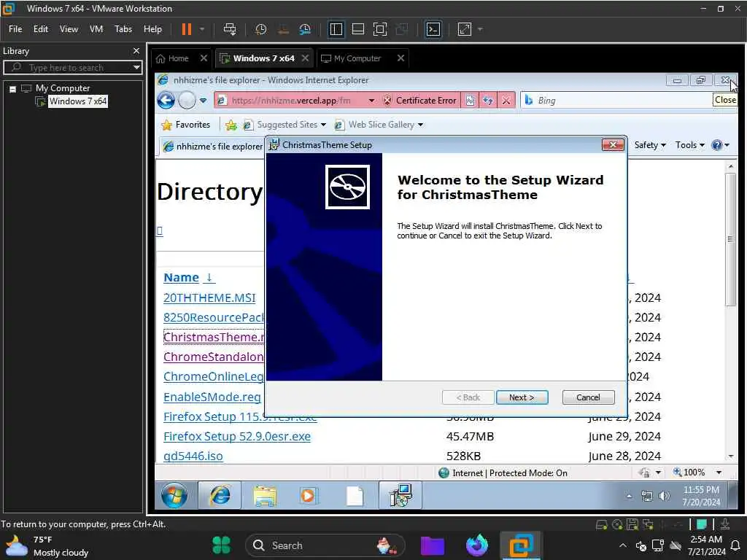Open the Firefox Setup 52.9.0esr.exe link
This screenshot has width=747, height=560.
(237, 436)
